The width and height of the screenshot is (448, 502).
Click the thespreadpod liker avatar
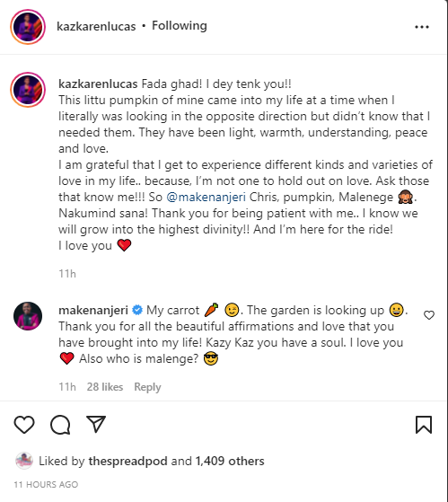click(x=24, y=461)
